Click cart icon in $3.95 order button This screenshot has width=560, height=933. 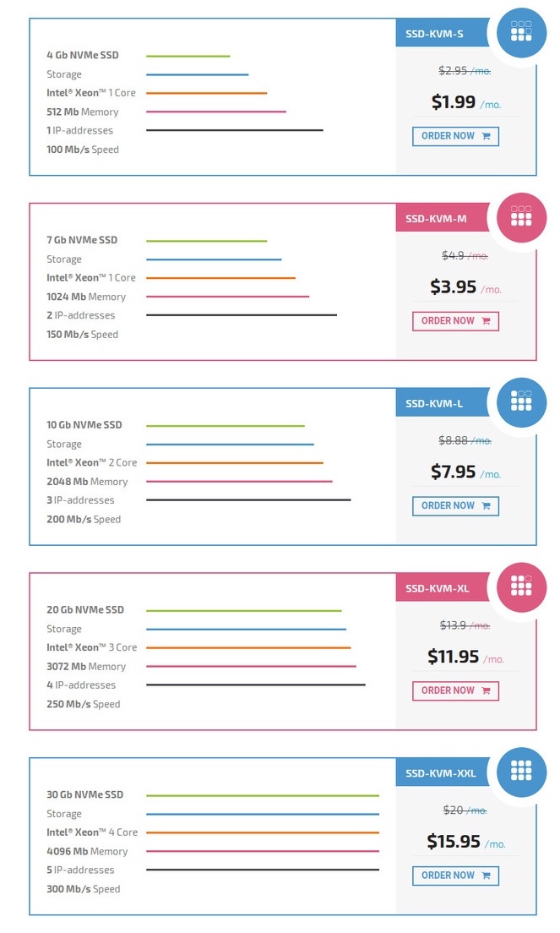pos(487,321)
